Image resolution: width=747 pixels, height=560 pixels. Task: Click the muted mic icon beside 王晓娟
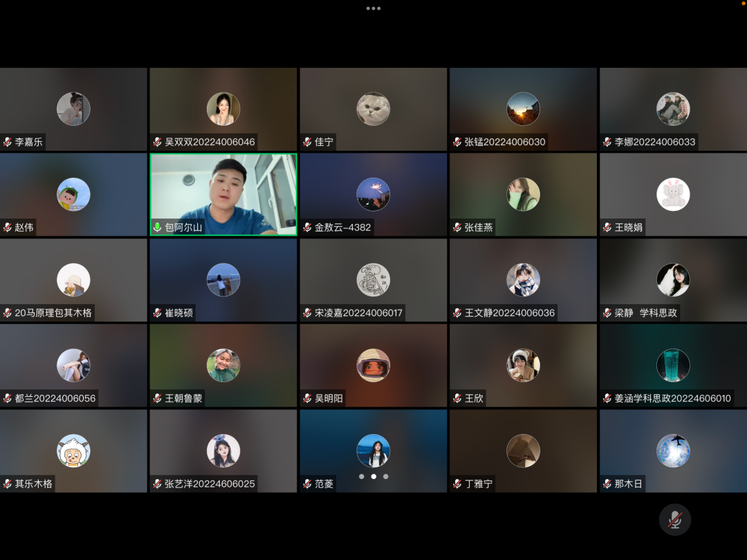(x=607, y=227)
